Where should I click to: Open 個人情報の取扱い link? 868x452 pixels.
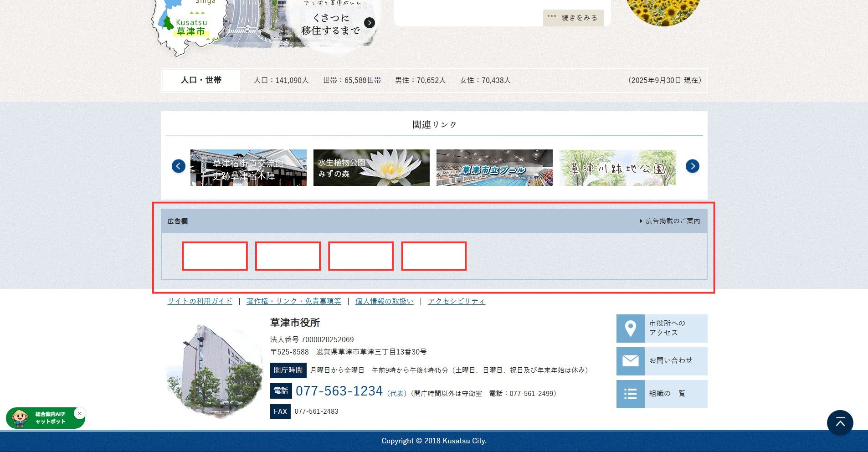[x=384, y=301]
